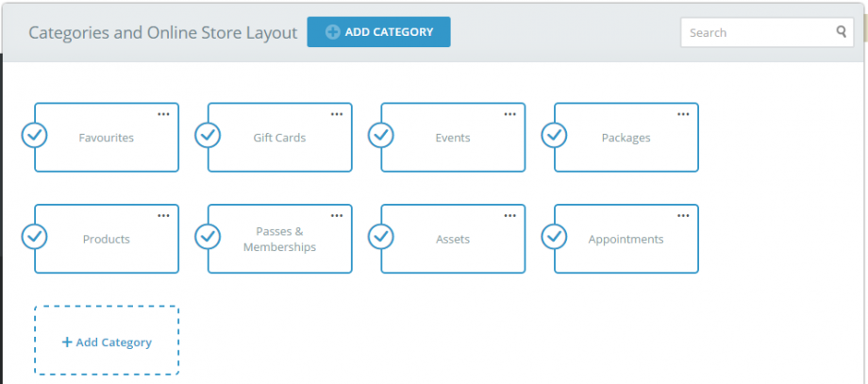Open options menu for Passes & Memberships
The height and width of the screenshot is (384, 868).
[337, 216]
